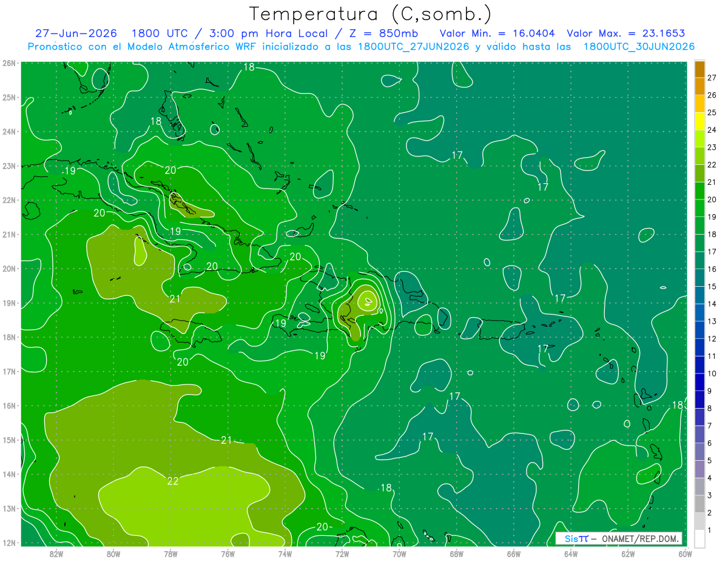The image size is (728, 562).
Task: Click the '66W' longitude axis label
Action: click(x=513, y=554)
